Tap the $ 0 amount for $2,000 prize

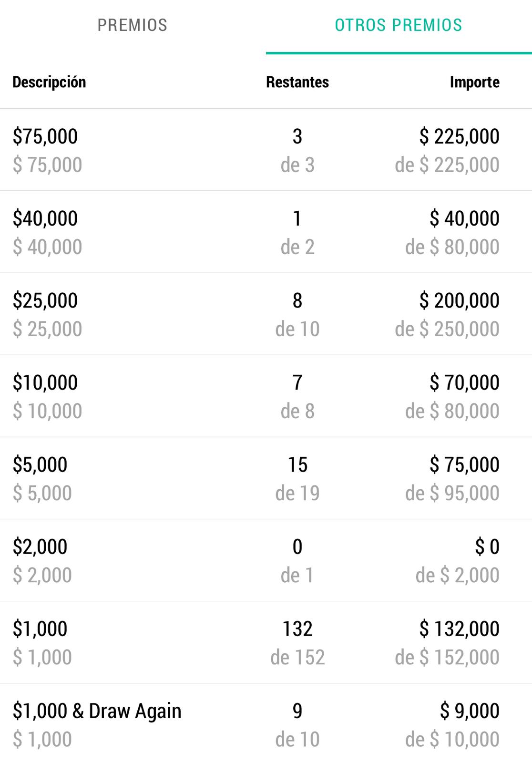487,546
